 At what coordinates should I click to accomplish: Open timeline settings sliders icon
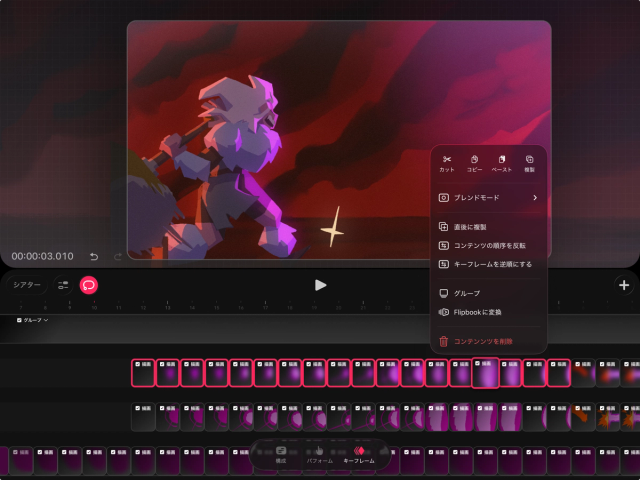click(63, 285)
